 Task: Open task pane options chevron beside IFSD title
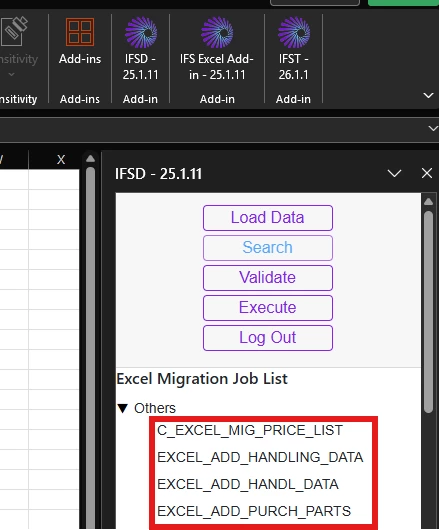(394, 173)
